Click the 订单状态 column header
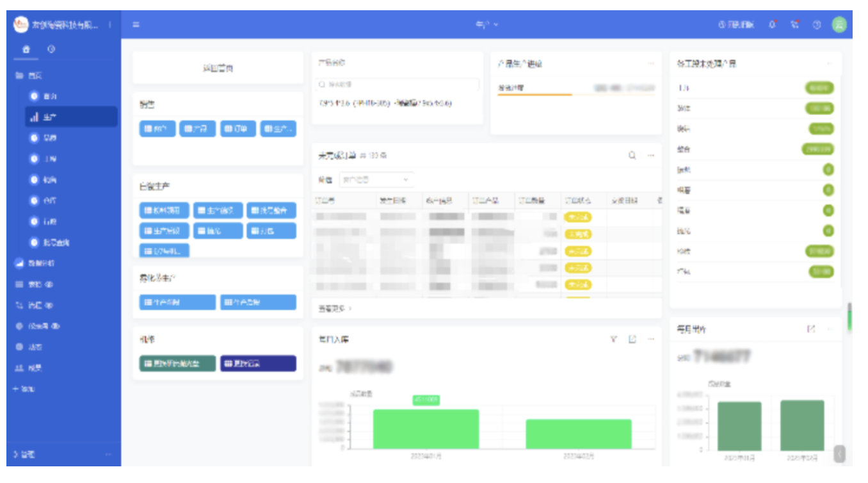The width and height of the screenshot is (868, 483). 578,201
